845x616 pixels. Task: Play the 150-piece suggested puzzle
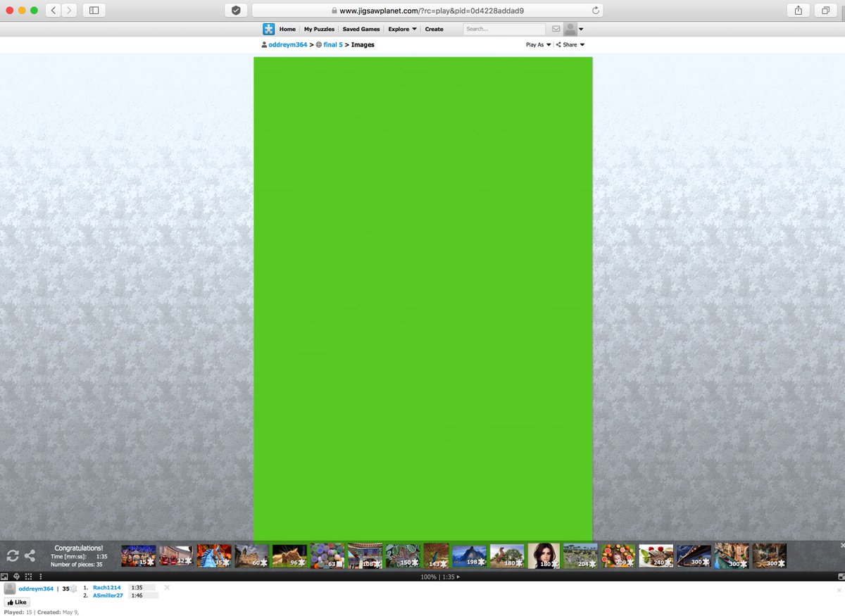click(x=403, y=555)
